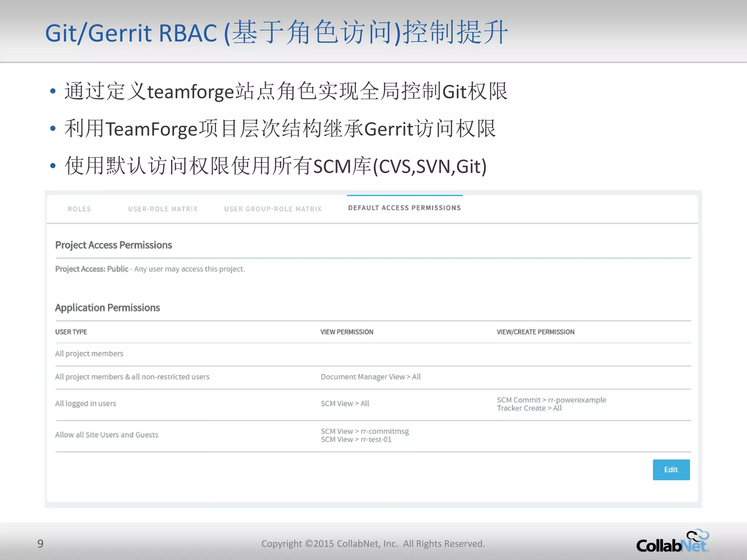Open the Roles tab
The width and height of the screenshot is (747, 560).
(x=79, y=209)
